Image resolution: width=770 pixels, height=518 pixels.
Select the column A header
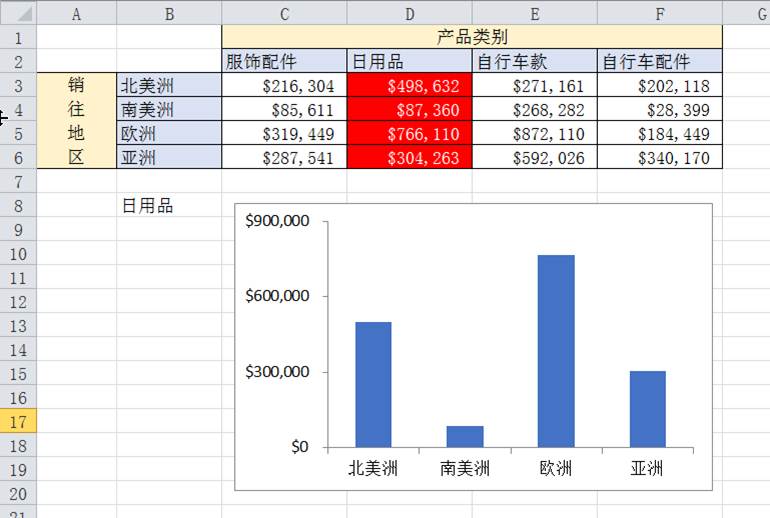76,14
